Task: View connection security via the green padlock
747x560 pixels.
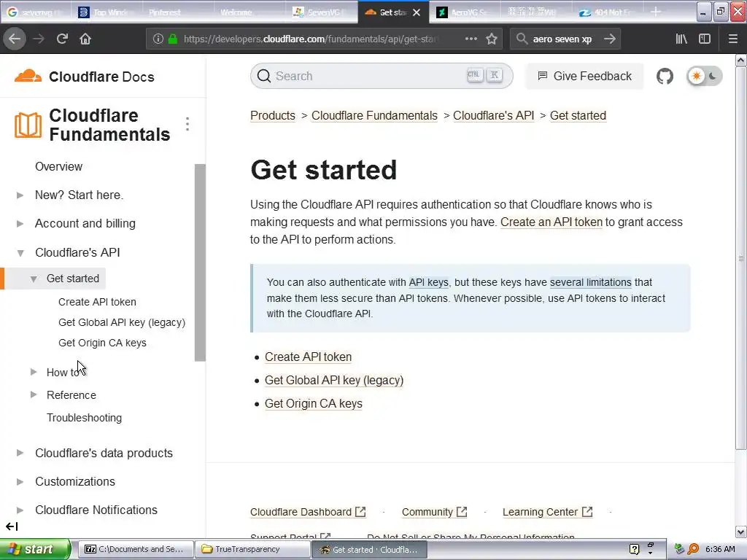Action: pyautogui.click(x=173, y=39)
